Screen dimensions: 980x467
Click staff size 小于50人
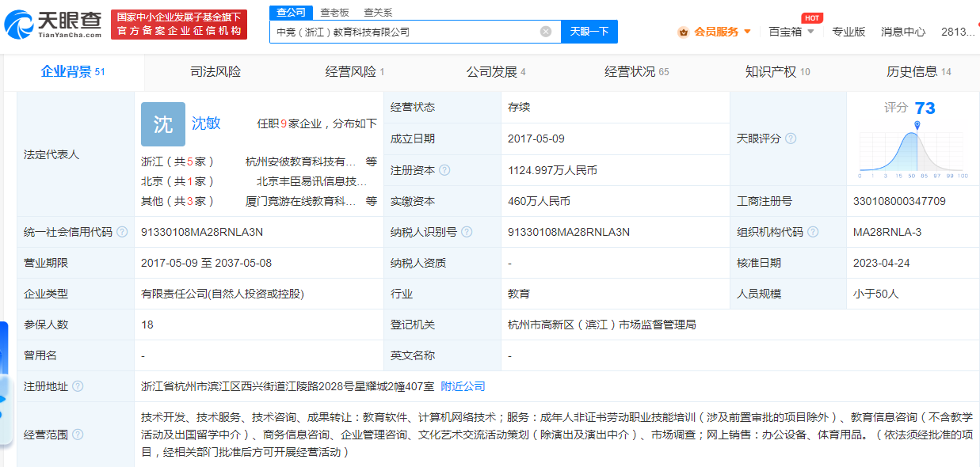876,294
